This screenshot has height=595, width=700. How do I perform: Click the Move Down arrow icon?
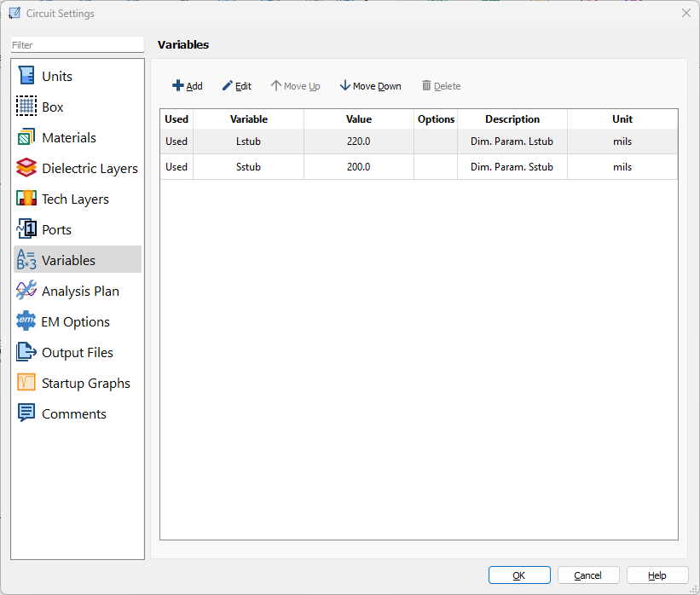click(x=344, y=85)
